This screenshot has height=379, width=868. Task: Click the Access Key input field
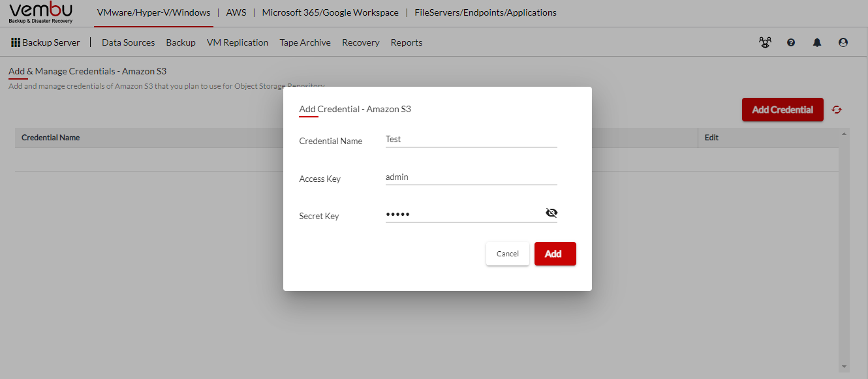[x=471, y=177]
